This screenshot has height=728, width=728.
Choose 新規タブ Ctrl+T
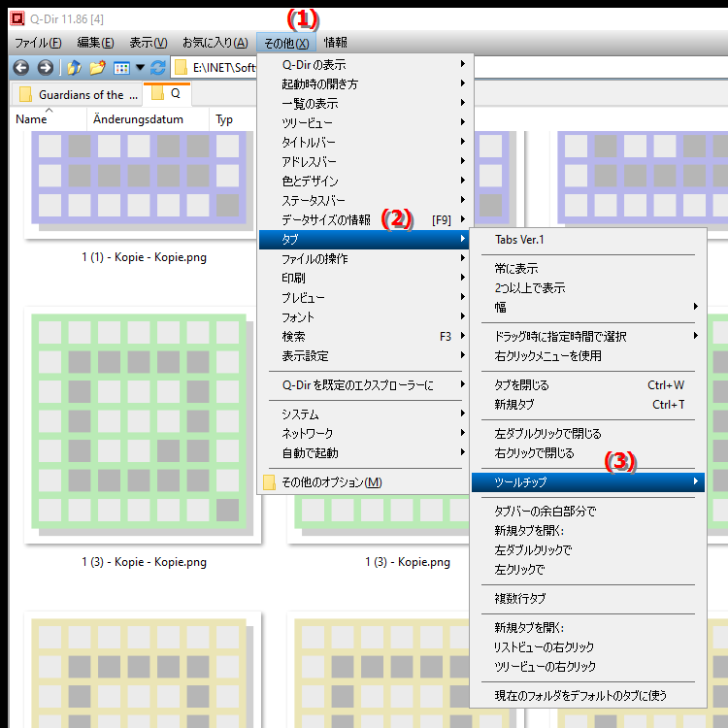click(588, 405)
